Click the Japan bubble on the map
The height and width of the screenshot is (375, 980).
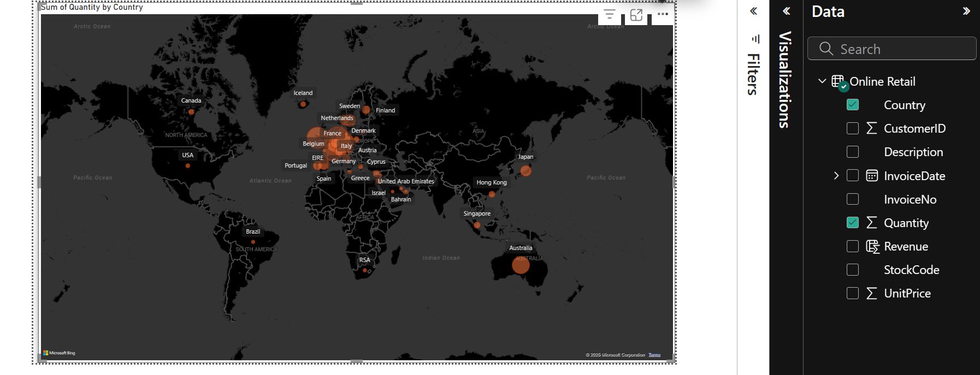526,171
